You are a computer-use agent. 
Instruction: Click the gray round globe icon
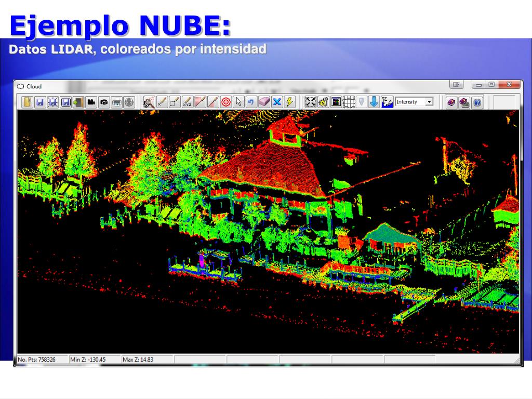pyautogui.click(x=129, y=102)
